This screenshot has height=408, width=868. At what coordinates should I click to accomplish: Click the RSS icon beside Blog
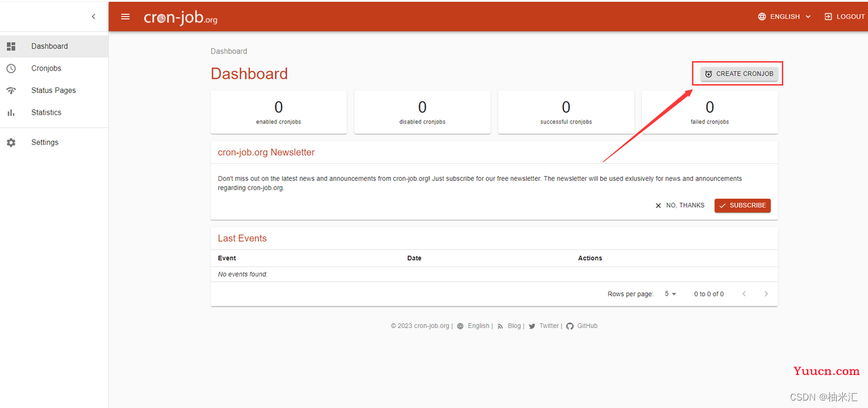[500, 326]
